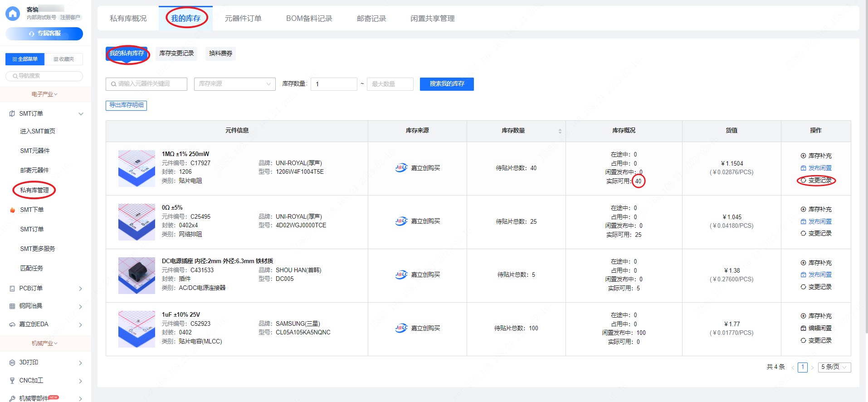The width and height of the screenshot is (868, 402).
Task: Open the 1MΩ resistor product thumbnail
Action: (137, 168)
